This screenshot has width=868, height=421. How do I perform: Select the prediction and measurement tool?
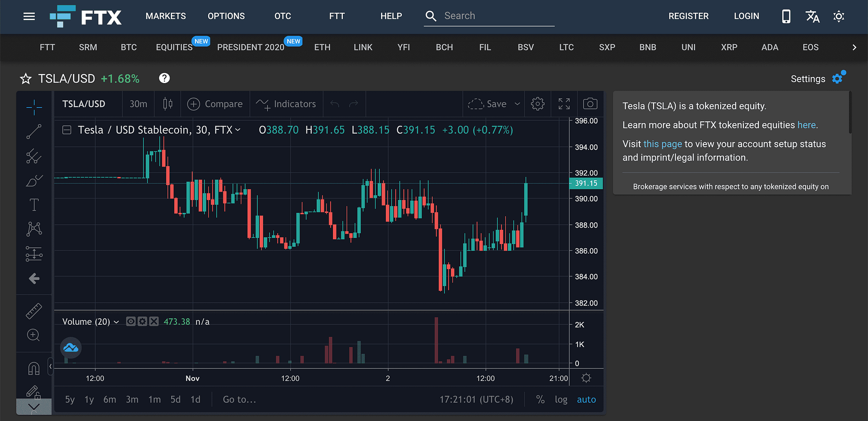coord(34,254)
